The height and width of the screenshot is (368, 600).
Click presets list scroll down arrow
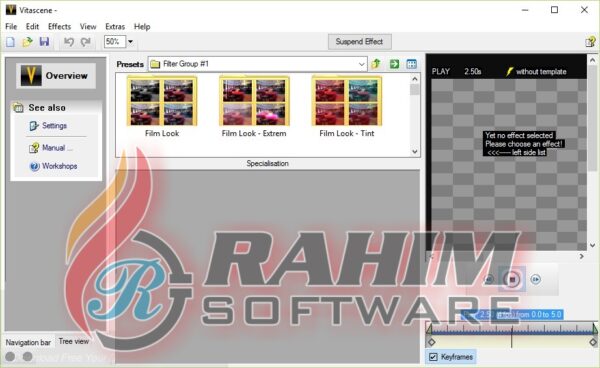(415, 151)
